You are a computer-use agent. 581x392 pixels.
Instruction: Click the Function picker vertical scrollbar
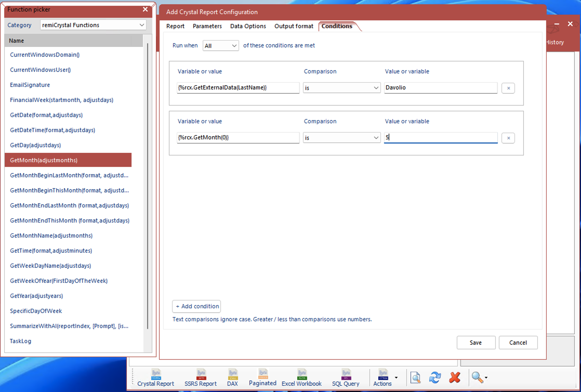pyautogui.click(x=148, y=186)
